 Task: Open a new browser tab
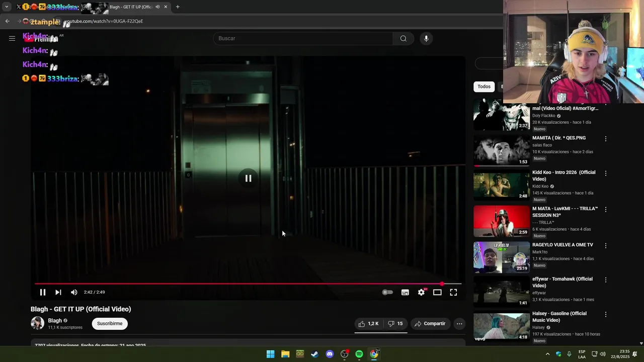(x=178, y=7)
